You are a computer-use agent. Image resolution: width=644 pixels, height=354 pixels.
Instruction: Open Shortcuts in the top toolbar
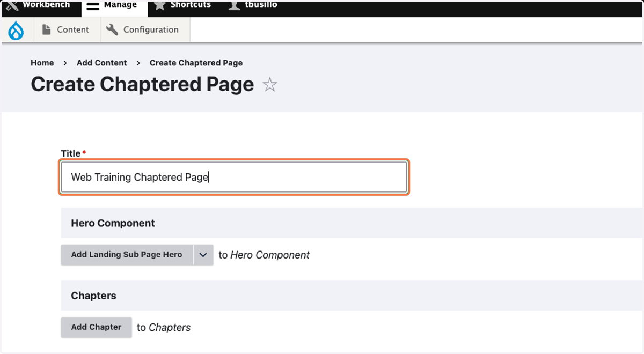click(182, 5)
